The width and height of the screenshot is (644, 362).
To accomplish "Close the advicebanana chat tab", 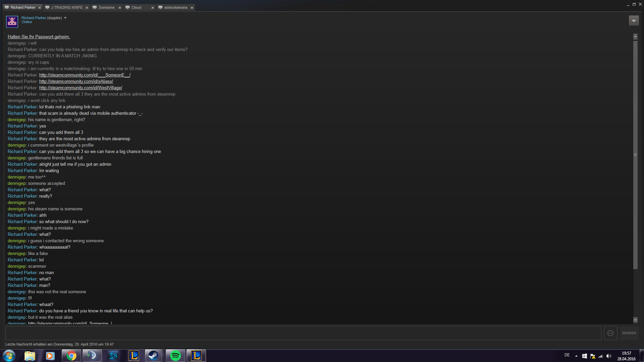I will point(192,8).
